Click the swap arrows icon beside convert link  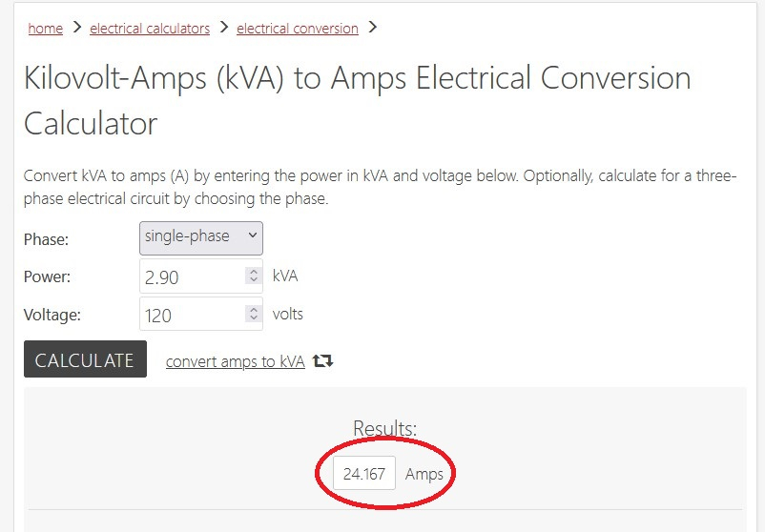(323, 361)
